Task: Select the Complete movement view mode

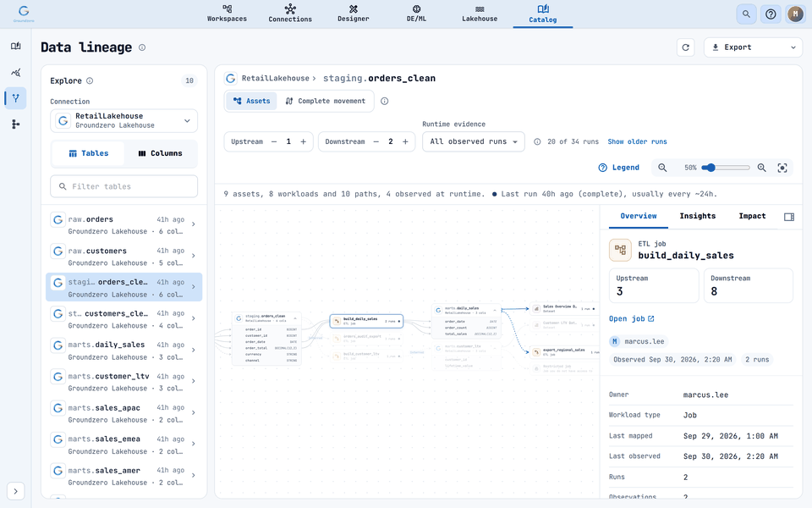Action: 325,101
